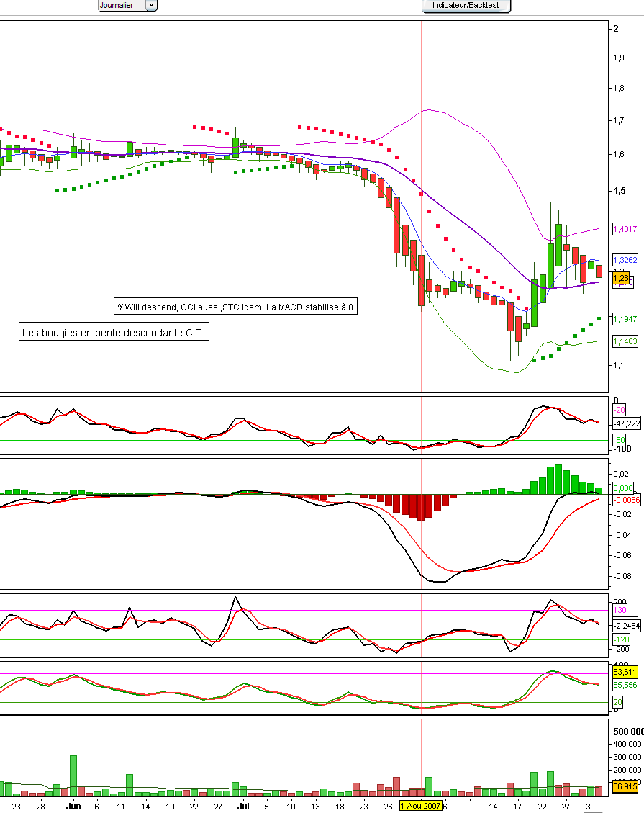Click the green 1,1483 lower band label
Viewport: 644px width, 813px height.
624,341
